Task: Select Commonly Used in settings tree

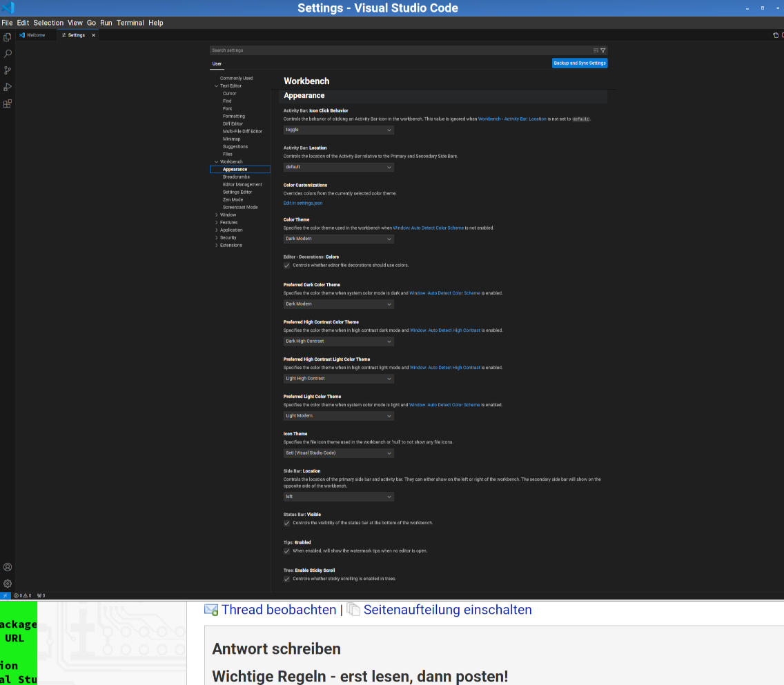Action: coord(237,79)
